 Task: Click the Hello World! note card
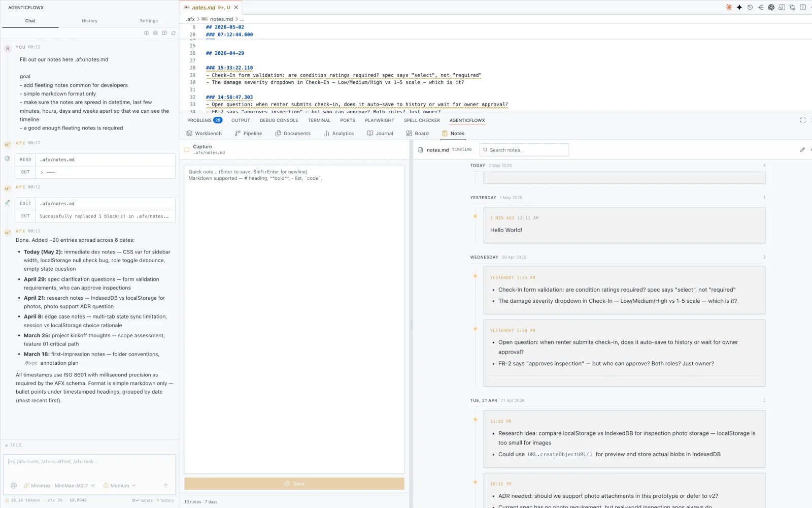pyautogui.click(x=624, y=225)
